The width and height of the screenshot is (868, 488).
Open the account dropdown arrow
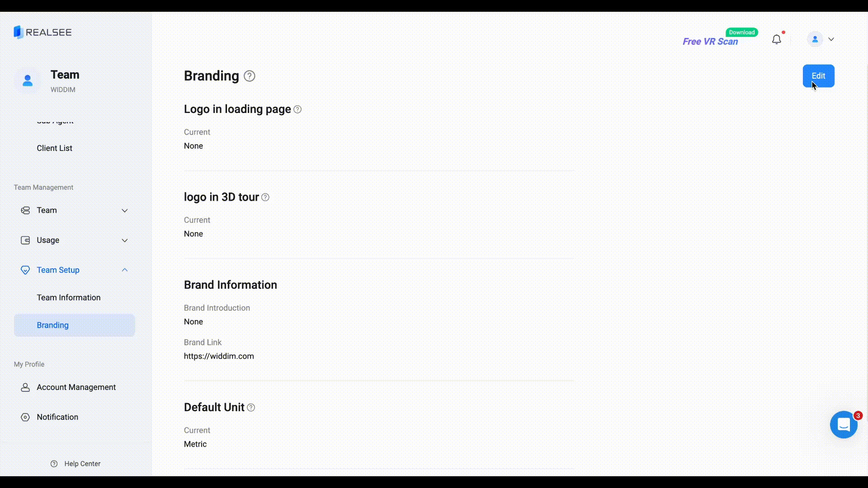pyautogui.click(x=831, y=39)
